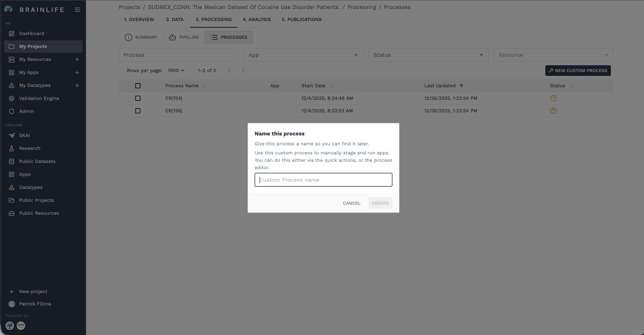This screenshot has height=335, width=644.
Task: Go to next page of processes
Action: (x=243, y=71)
